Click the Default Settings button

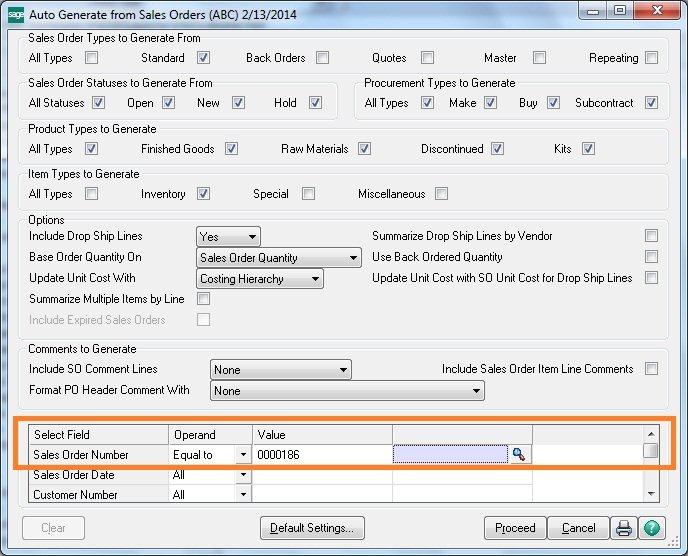tap(311, 528)
